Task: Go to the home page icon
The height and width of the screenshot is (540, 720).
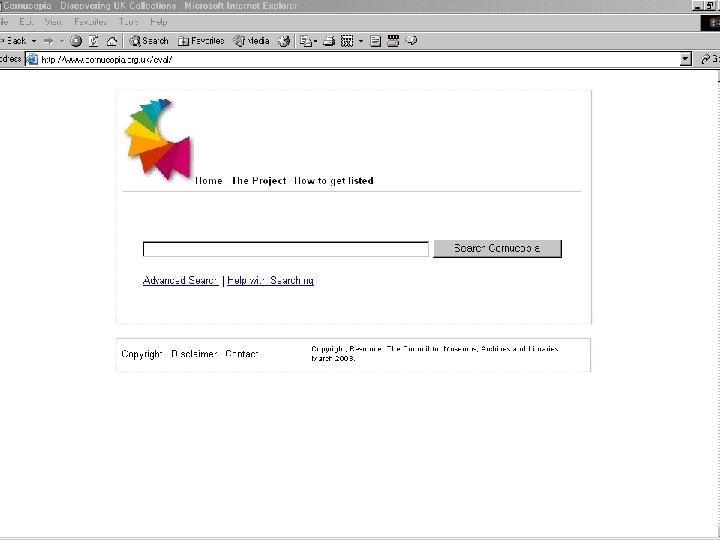Action: [x=112, y=41]
